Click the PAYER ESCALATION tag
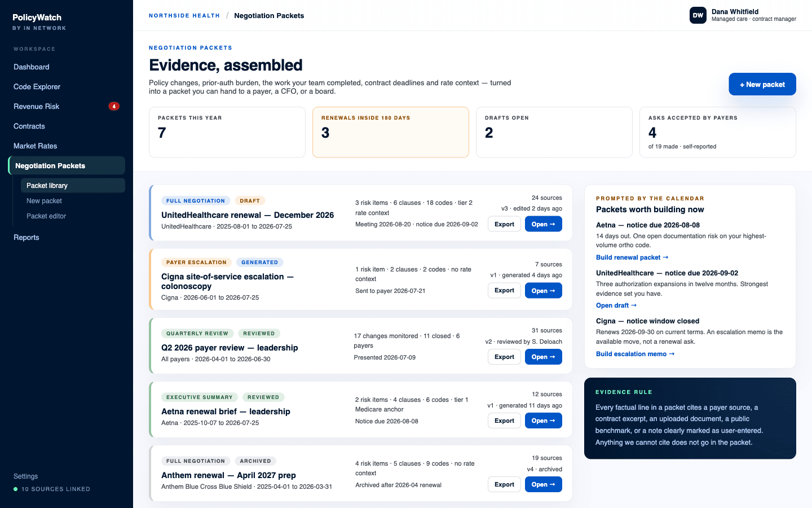The height and width of the screenshot is (508, 812). [196, 262]
